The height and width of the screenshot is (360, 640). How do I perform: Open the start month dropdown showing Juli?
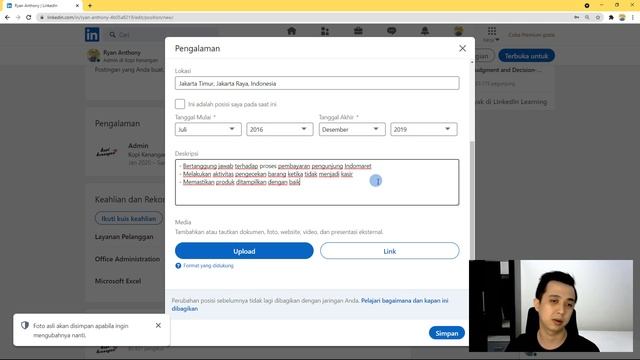(x=208, y=129)
